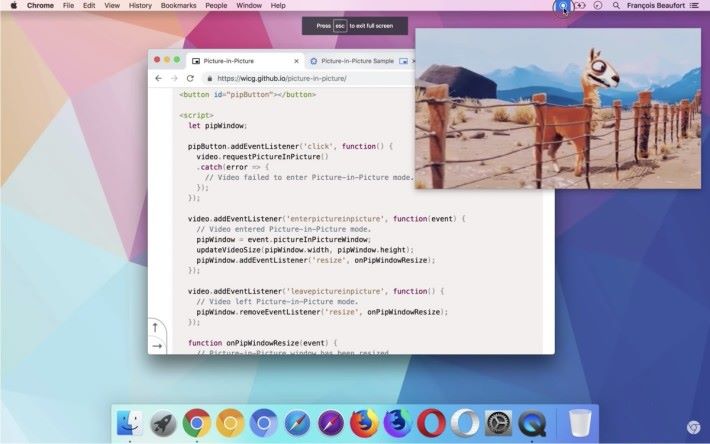Click the up arrow on the page sidebar

pyautogui.click(x=155, y=327)
